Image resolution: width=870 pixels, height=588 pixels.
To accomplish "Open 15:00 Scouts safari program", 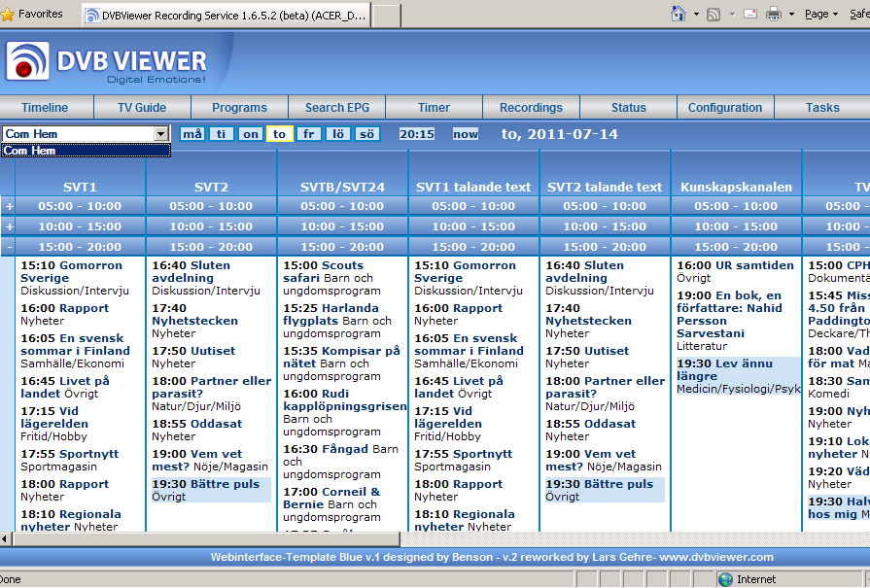I will pos(324,272).
